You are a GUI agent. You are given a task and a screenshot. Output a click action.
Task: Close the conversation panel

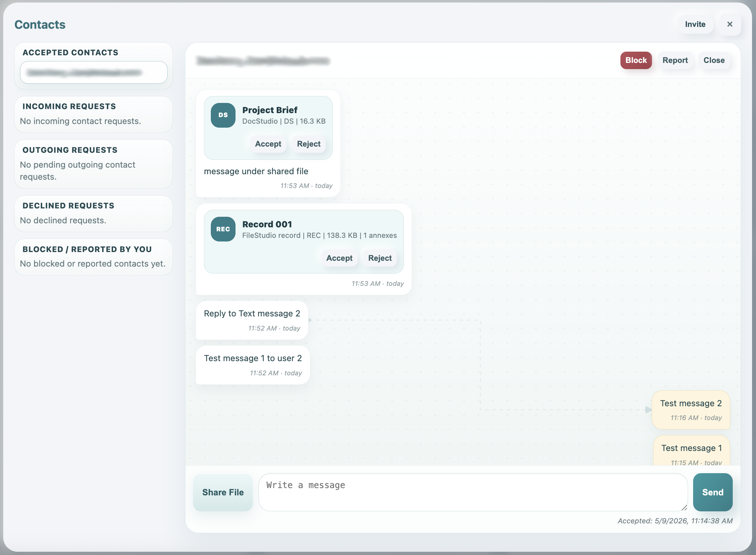coord(714,60)
